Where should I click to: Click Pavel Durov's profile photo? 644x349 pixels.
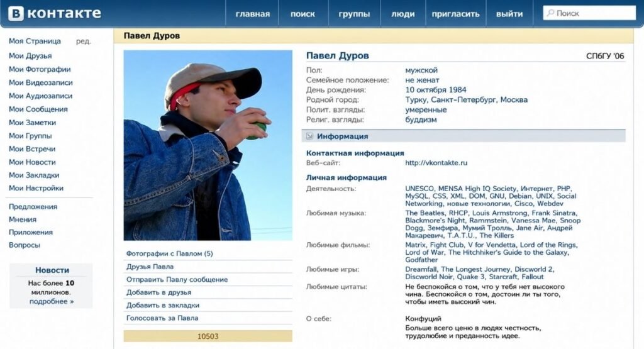tap(208, 145)
